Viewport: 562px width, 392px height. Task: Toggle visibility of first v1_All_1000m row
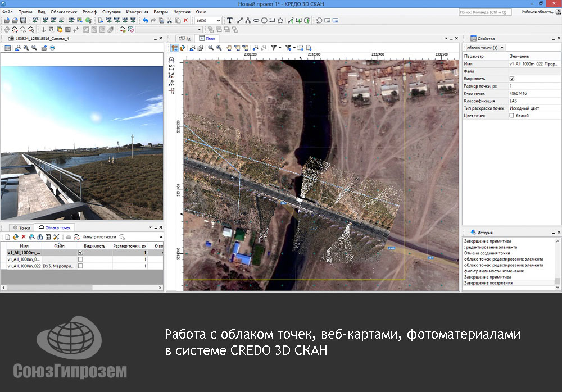pyautogui.click(x=80, y=253)
